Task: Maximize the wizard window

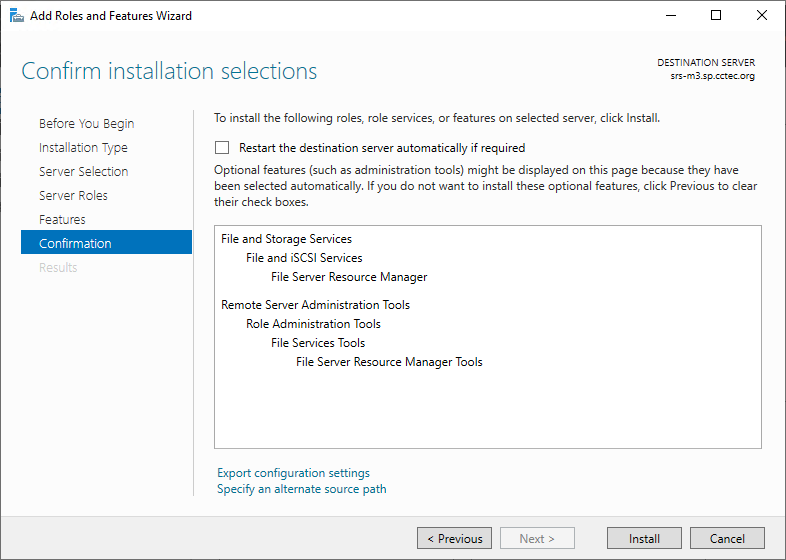Action: point(716,16)
